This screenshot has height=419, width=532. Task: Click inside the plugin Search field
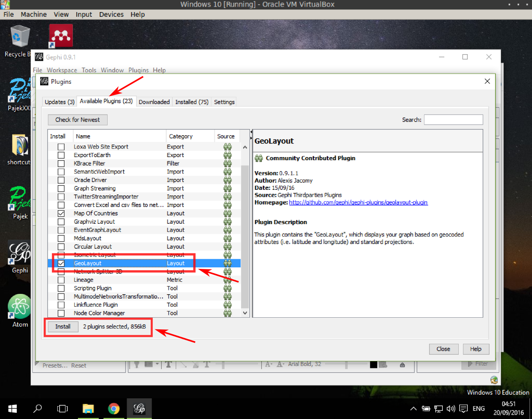(x=453, y=120)
